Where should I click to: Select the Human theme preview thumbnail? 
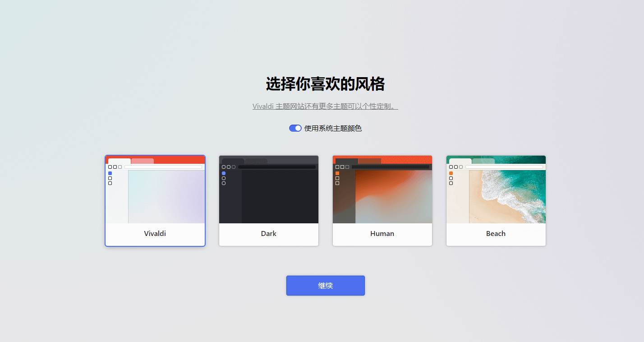click(382, 189)
